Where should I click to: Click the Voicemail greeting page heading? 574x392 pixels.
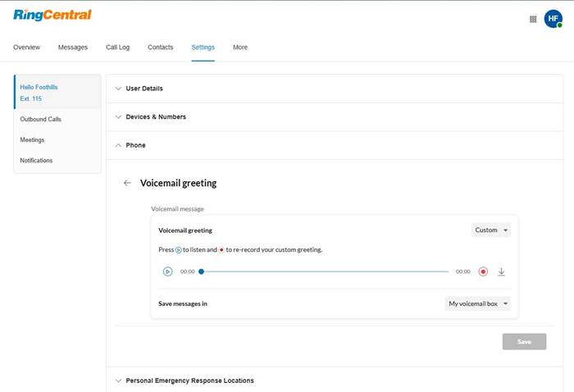click(178, 183)
